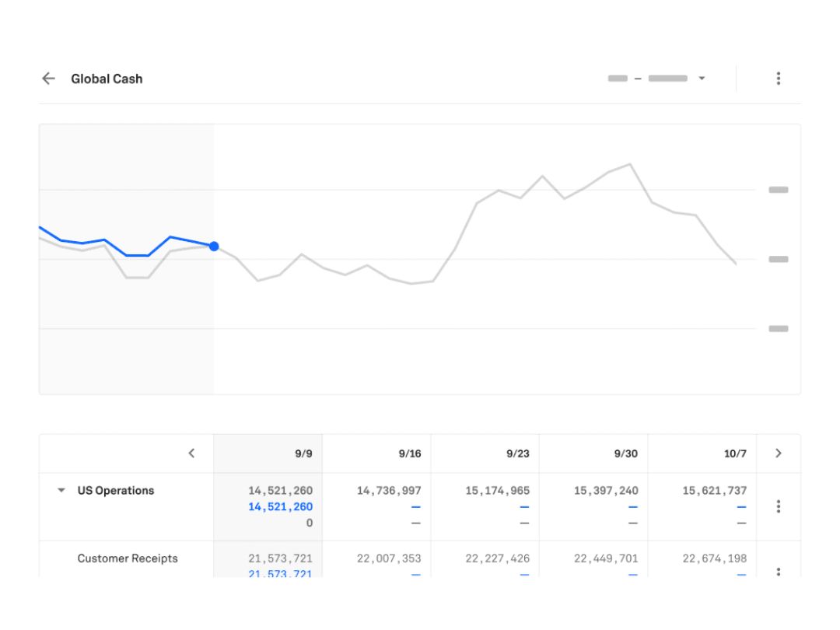
Task: Go to next weeks with right chevron
Action: tap(779, 453)
